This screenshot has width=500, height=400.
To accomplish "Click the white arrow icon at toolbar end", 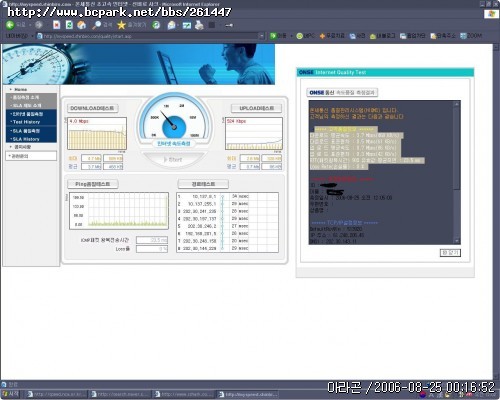I will [x=229, y=25].
